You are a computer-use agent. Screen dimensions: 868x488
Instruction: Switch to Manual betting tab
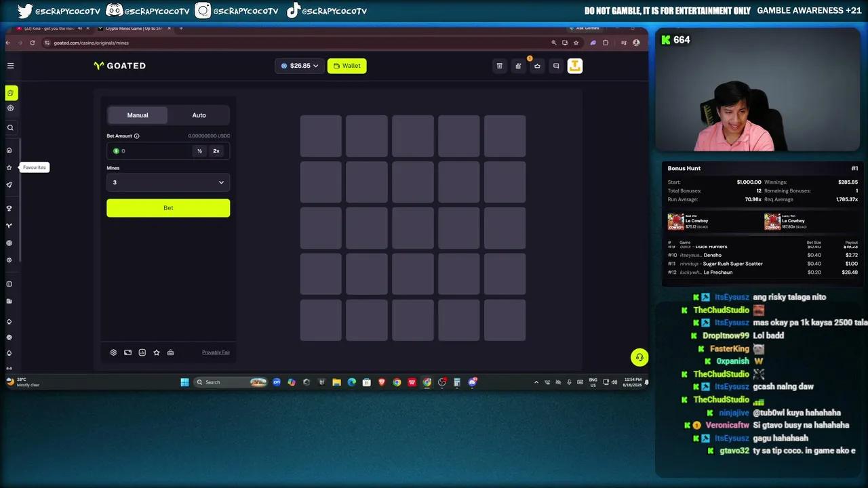(x=138, y=115)
